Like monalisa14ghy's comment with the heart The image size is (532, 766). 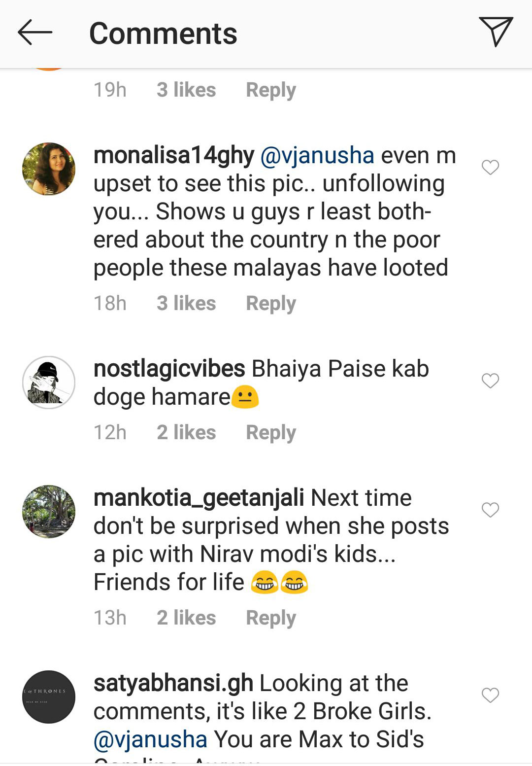click(490, 168)
